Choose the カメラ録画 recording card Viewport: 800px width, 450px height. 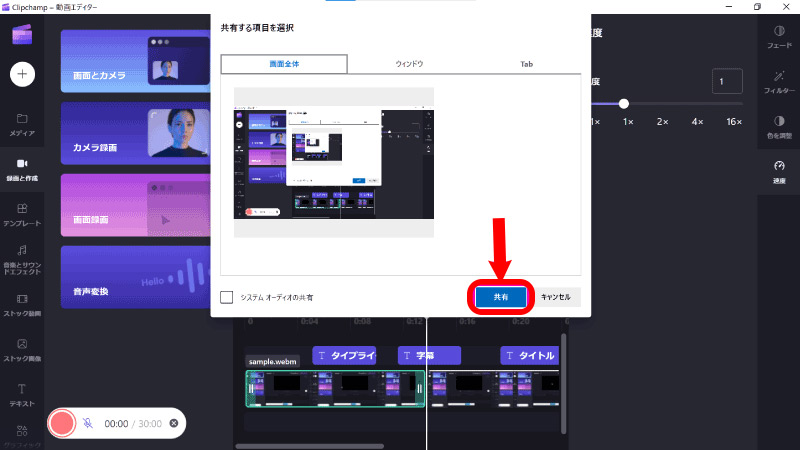point(135,133)
